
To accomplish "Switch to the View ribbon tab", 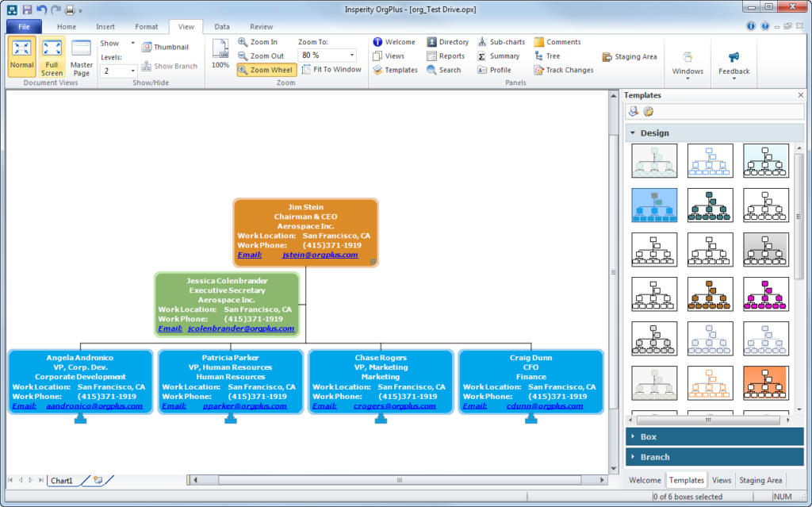I will (186, 26).
